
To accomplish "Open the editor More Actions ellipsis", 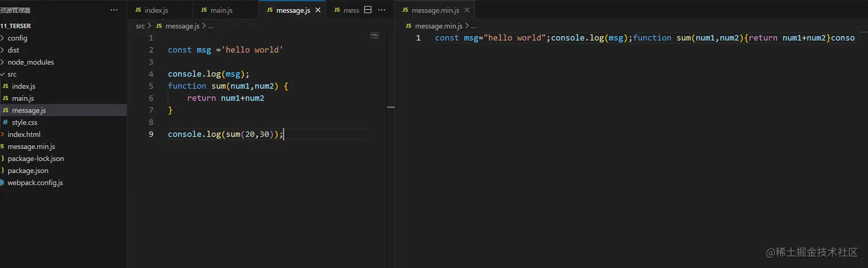I will (382, 10).
